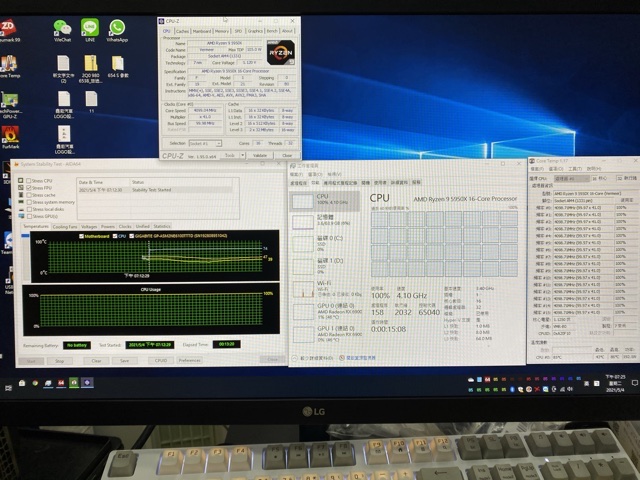The height and width of the screenshot is (480, 640).
Task: Open the Microsoft Store taskbar icon
Action: click(x=22, y=383)
